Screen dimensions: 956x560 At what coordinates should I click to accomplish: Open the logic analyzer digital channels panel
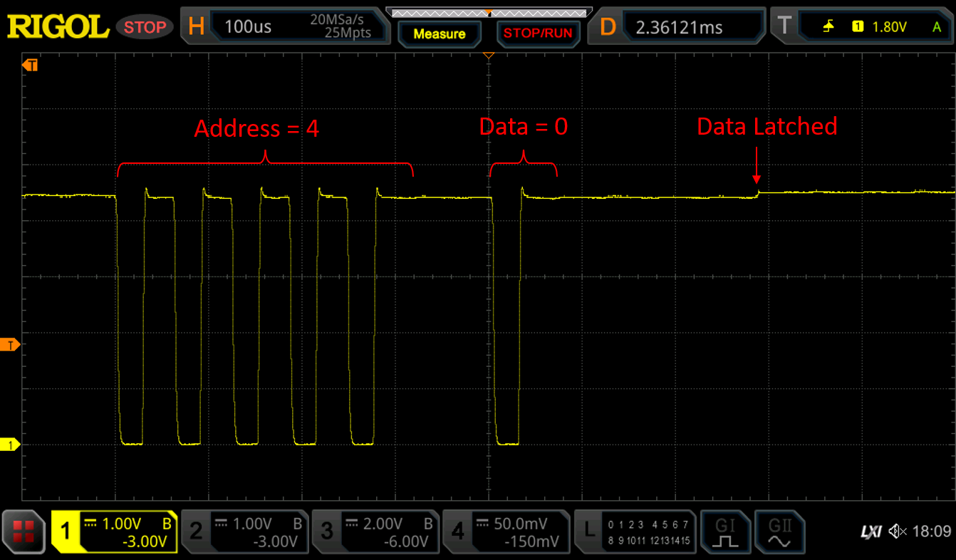pos(635,532)
